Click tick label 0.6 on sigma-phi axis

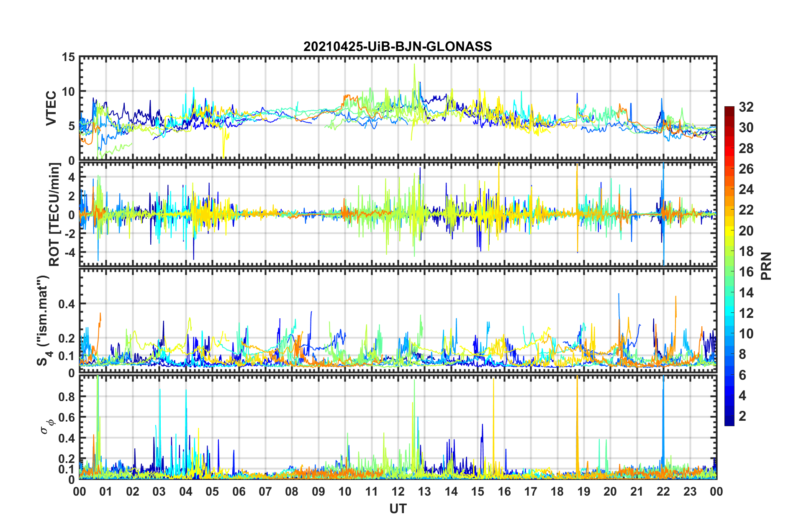coord(67,417)
